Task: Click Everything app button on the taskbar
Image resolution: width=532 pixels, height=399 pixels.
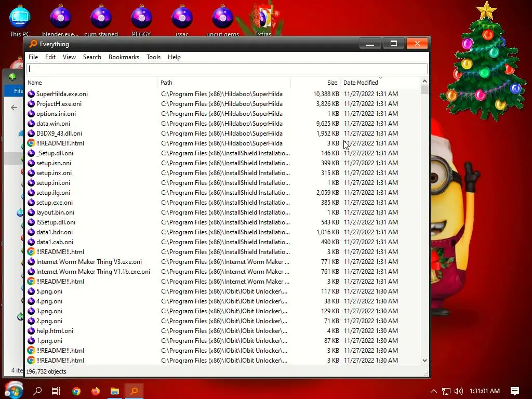Action: click(x=135, y=391)
